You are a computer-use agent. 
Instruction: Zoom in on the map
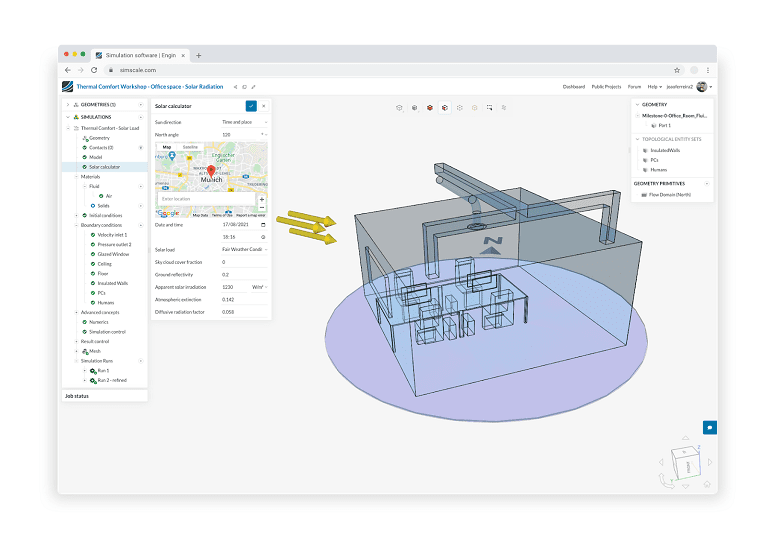[262, 199]
